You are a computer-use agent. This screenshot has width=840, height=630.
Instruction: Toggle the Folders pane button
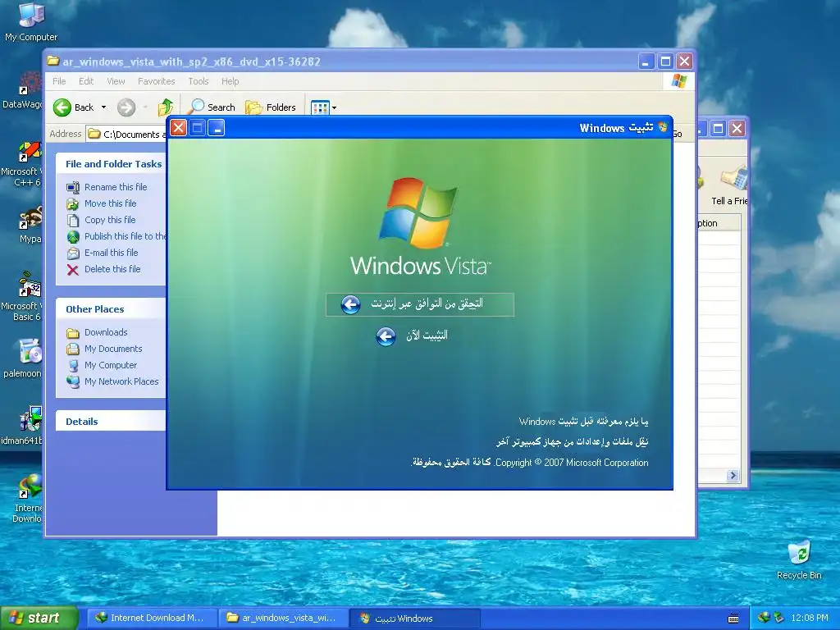coord(271,107)
